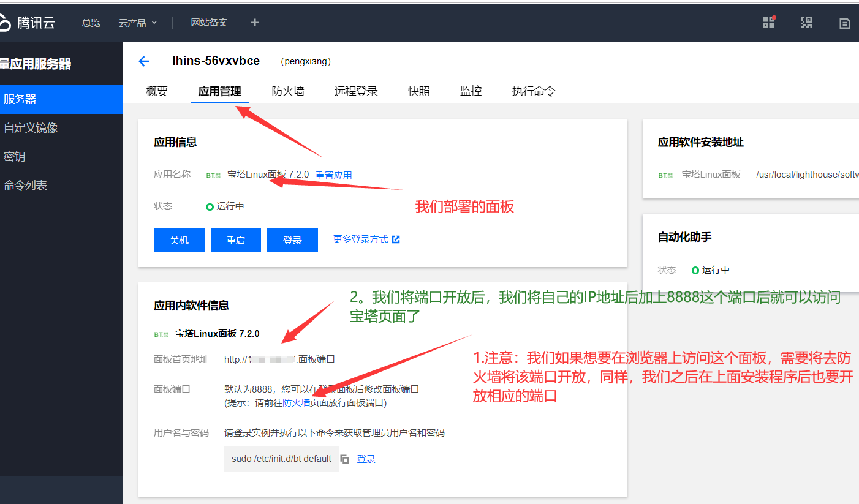Click the BT logo in 应用软件安装地址 card
Image resolution: width=859 pixels, height=504 pixels.
click(x=665, y=175)
